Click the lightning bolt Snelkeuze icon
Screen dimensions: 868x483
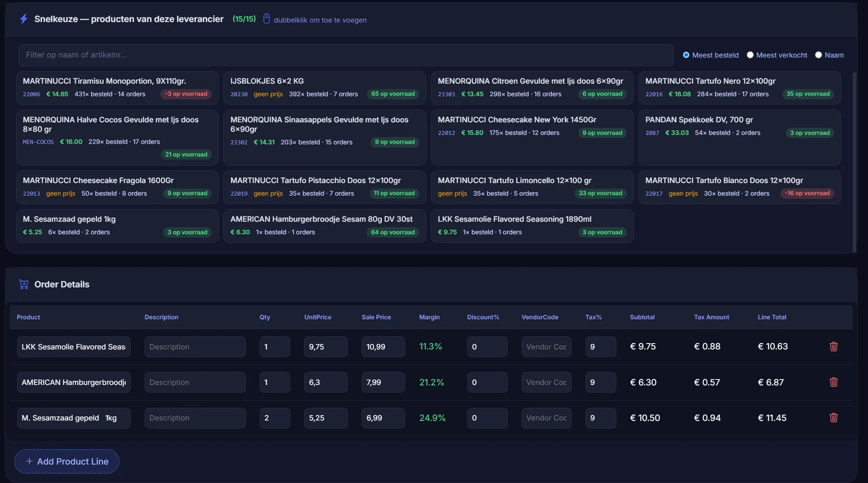pyautogui.click(x=24, y=19)
